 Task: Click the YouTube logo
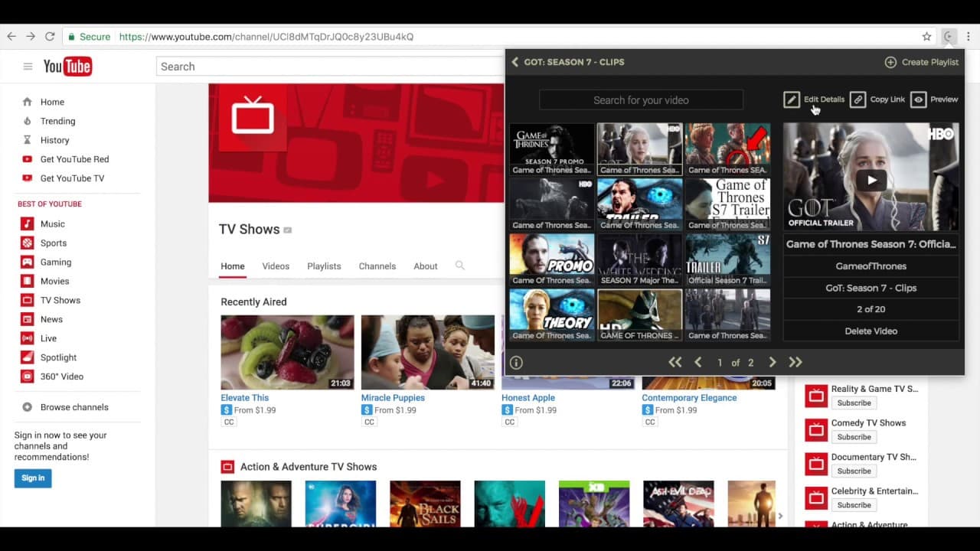pyautogui.click(x=67, y=67)
